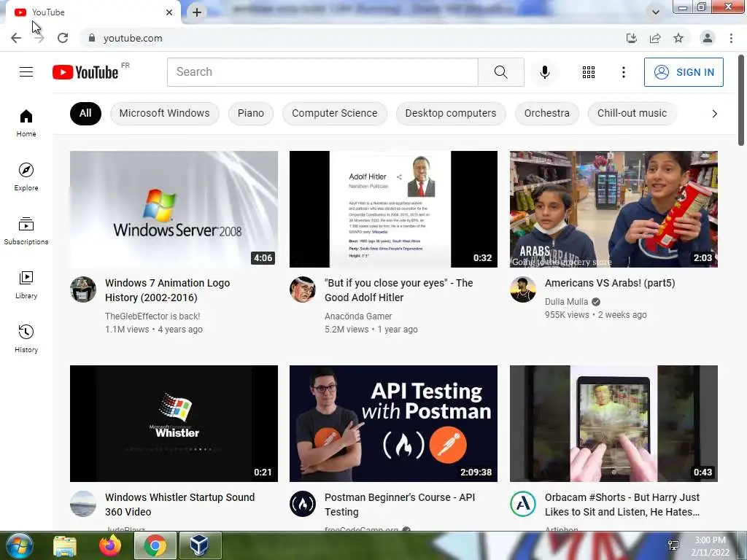
Task: Click Chrome icon in taskbar
Action: point(155,545)
